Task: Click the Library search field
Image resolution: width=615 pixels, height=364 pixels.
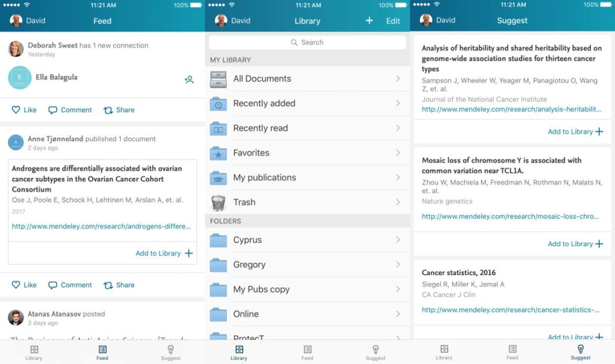Action: click(x=307, y=43)
